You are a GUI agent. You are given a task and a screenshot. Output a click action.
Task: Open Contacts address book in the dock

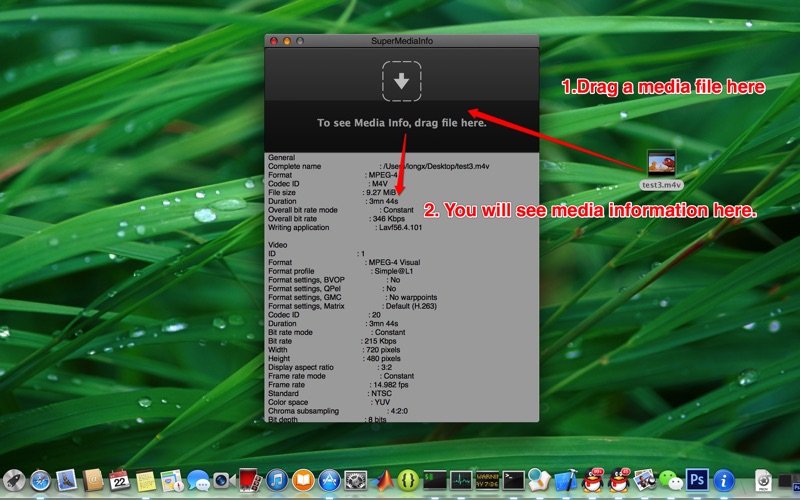(x=93, y=481)
